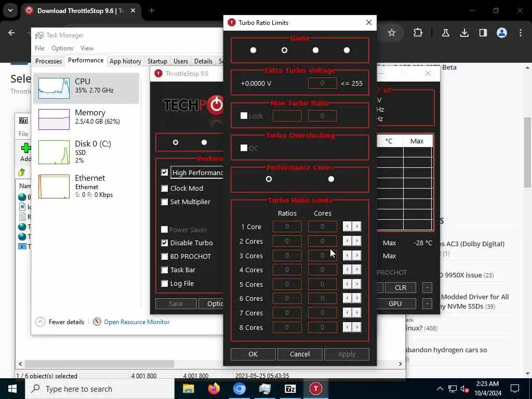532x399 pixels.
Task: Select the first Game profile radio button
Action: [253, 50]
